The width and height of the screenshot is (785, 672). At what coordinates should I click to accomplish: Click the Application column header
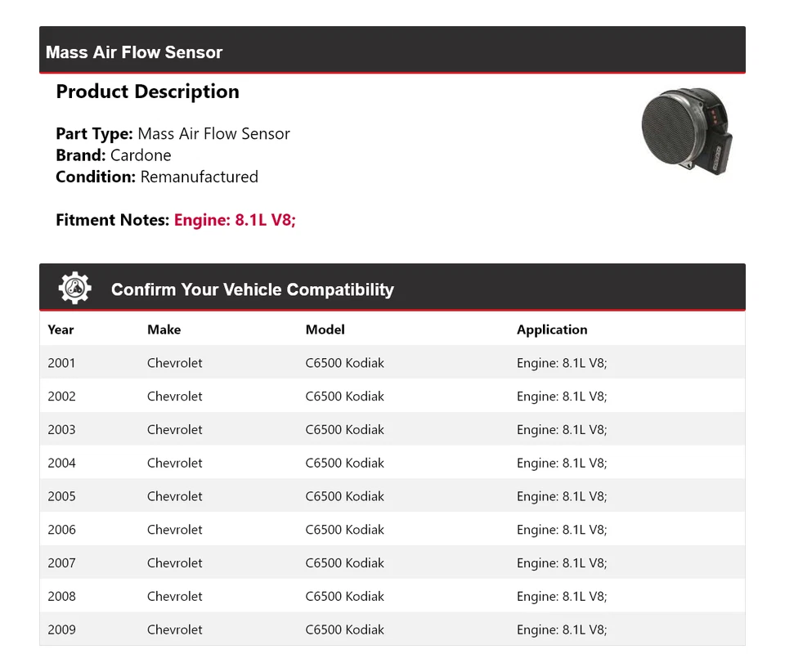[x=551, y=329]
